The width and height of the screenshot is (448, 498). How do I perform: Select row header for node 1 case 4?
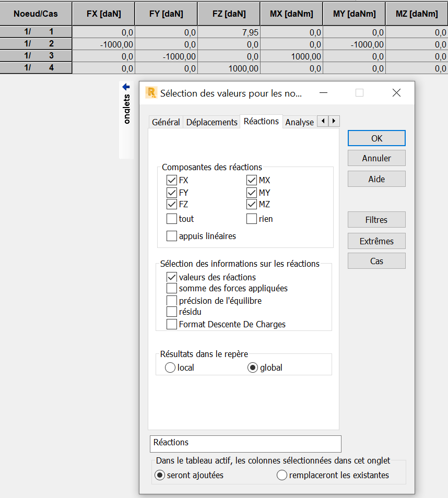36,68
